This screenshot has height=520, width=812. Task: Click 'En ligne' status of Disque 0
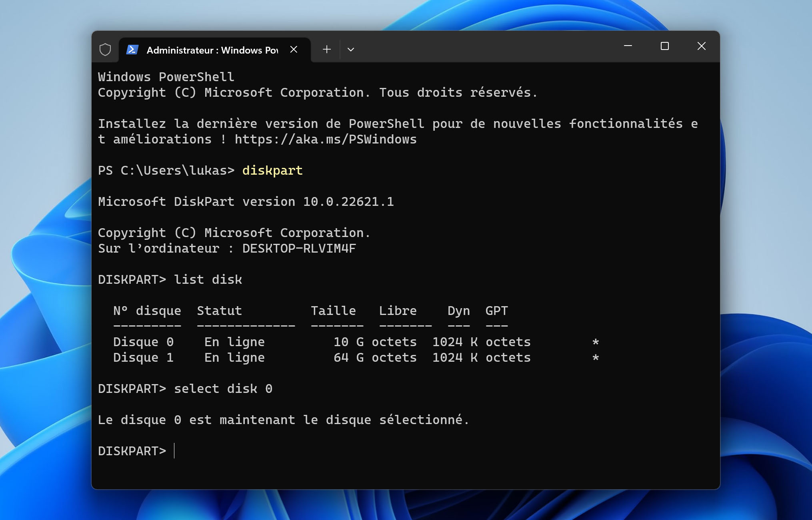(234, 342)
